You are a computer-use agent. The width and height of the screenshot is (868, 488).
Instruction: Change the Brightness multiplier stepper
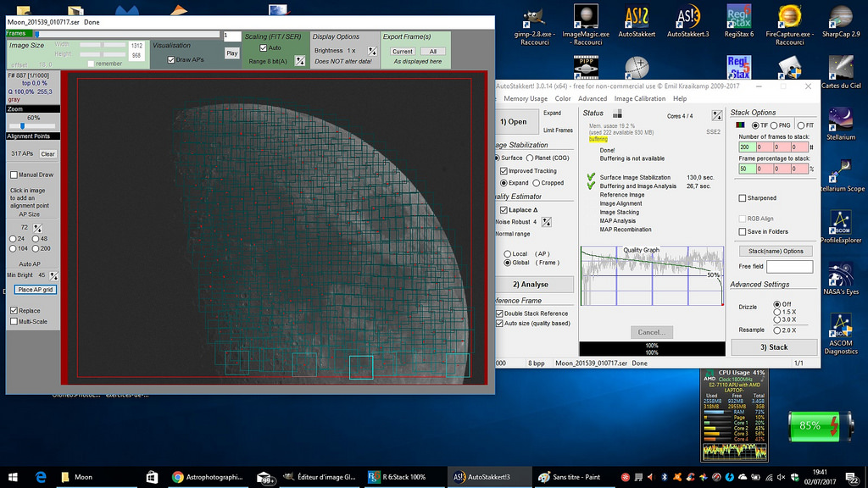coord(371,52)
